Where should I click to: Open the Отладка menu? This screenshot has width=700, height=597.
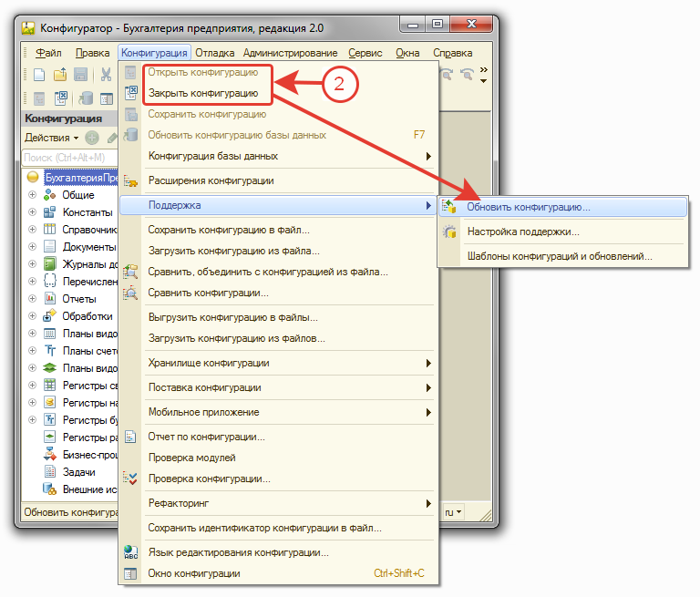[x=215, y=53]
